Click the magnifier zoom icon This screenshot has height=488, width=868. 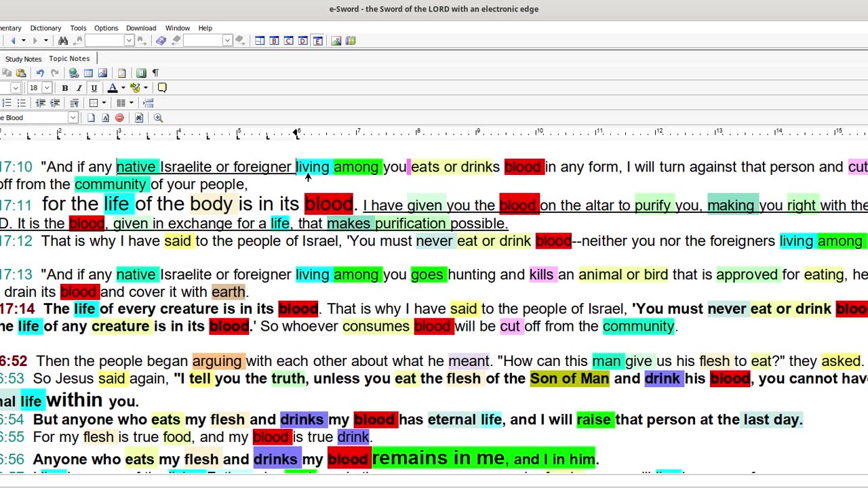[x=158, y=118]
